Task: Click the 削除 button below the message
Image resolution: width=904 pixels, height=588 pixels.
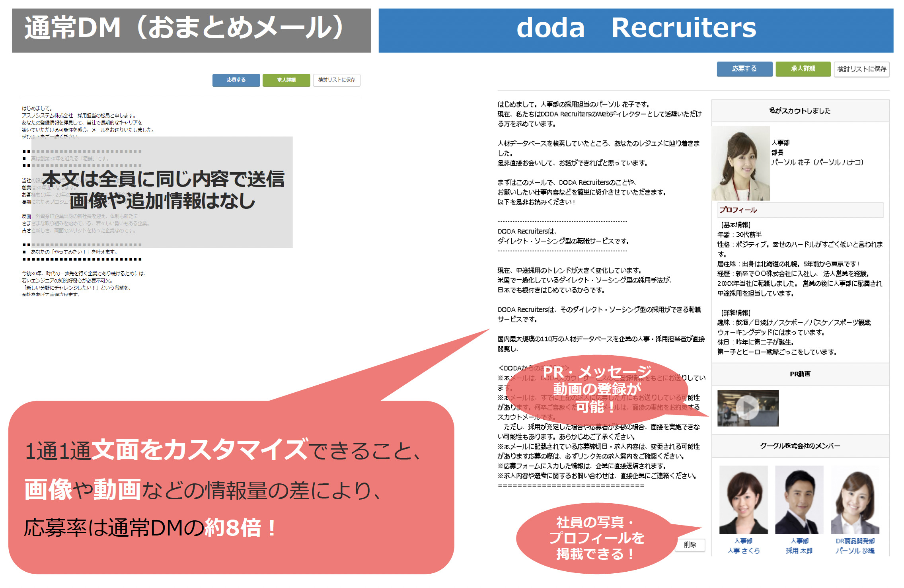Action: pyautogui.click(x=690, y=545)
